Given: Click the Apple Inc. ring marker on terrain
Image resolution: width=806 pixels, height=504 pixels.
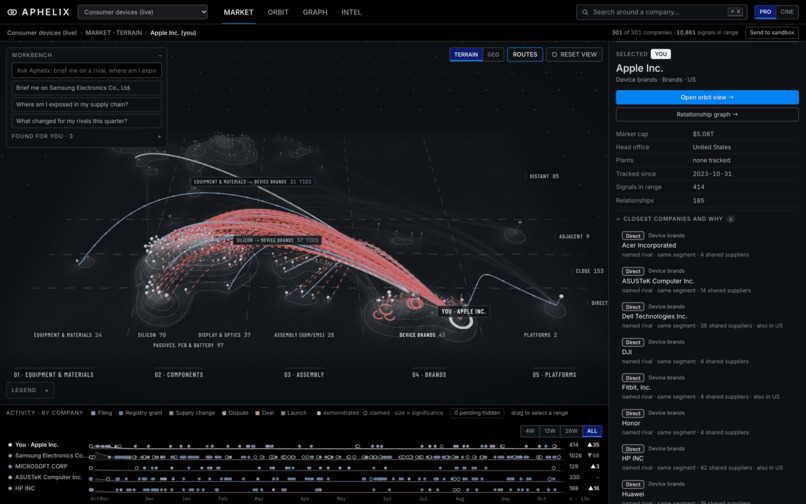Looking at the screenshot, I should (461, 321).
